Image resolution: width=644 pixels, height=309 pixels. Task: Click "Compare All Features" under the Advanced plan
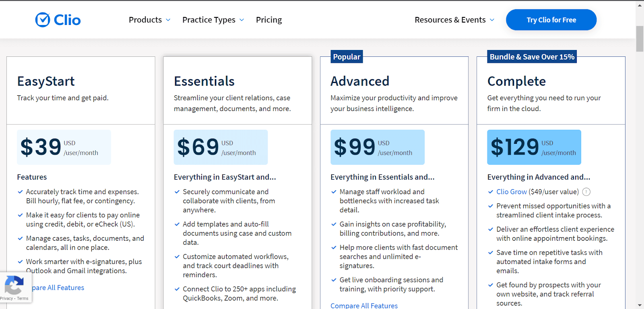tap(363, 305)
